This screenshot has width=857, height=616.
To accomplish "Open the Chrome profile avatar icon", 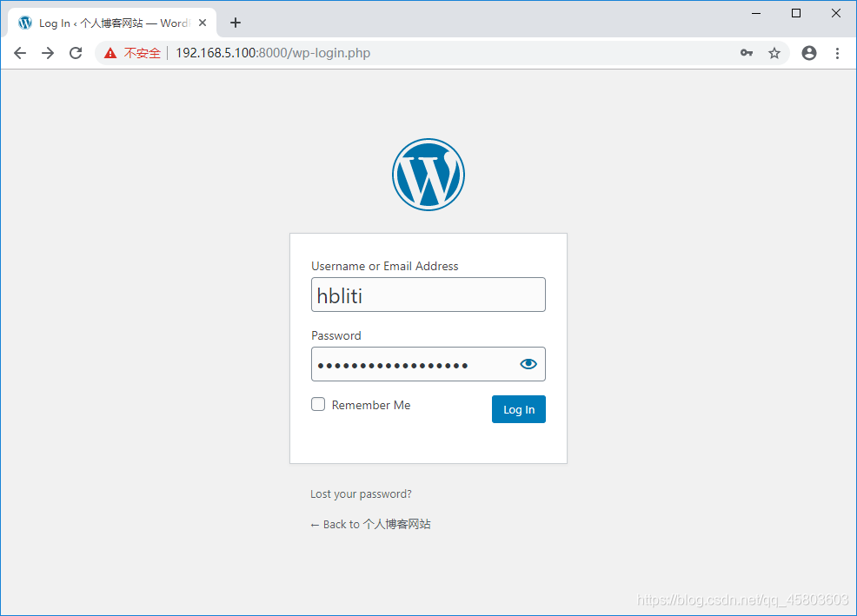I will click(809, 53).
